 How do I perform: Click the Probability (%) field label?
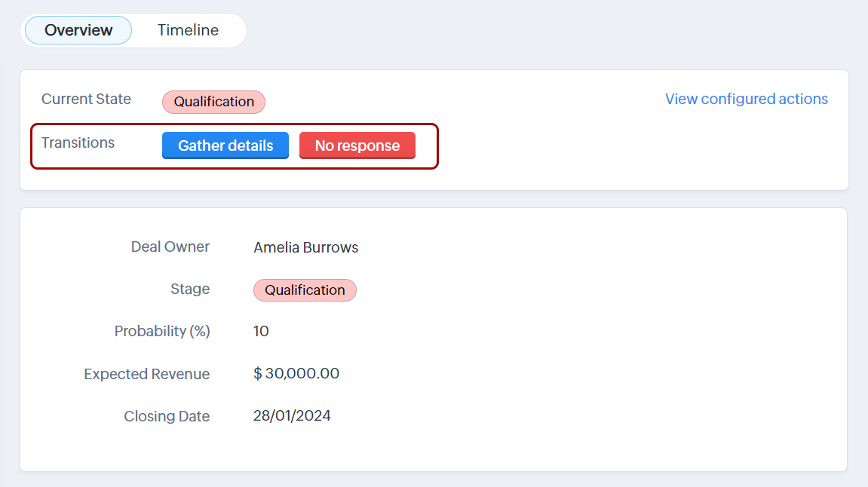[161, 331]
